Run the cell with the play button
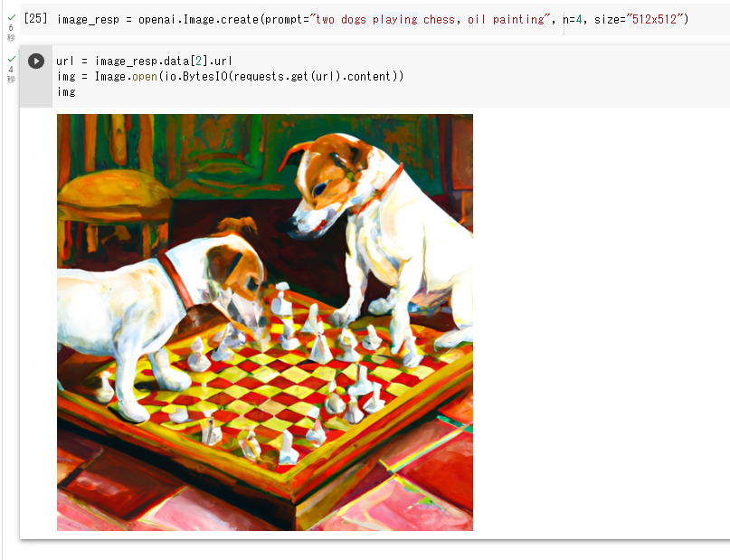 click(x=36, y=61)
